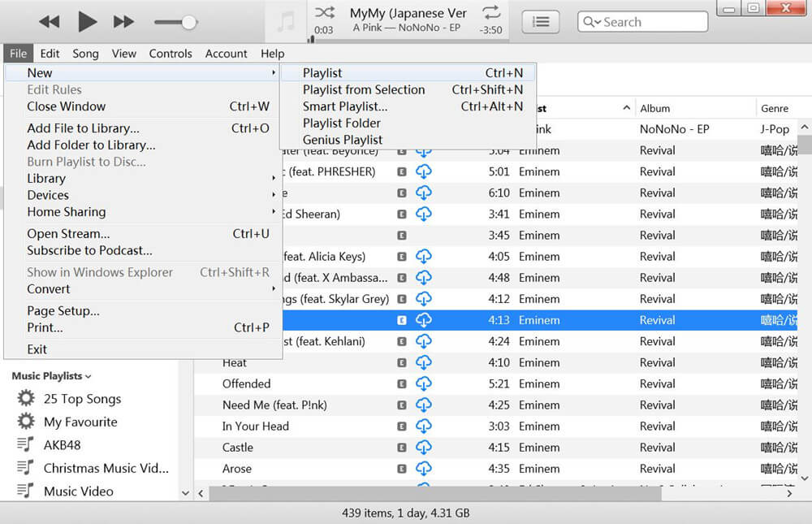Open the Edit menu
This screenshot has height=524, width=812.
[50, 54]
